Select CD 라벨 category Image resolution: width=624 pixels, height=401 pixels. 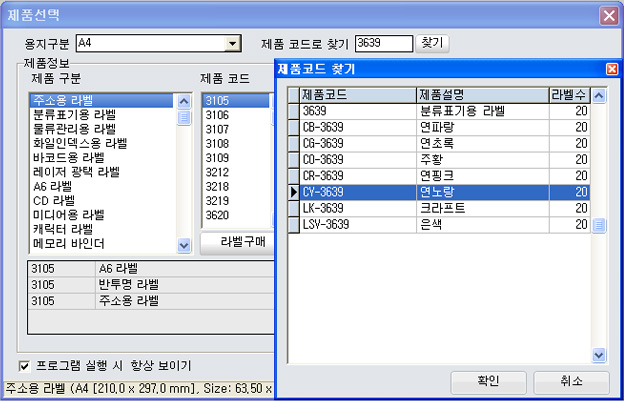click(x=102, y=200)
